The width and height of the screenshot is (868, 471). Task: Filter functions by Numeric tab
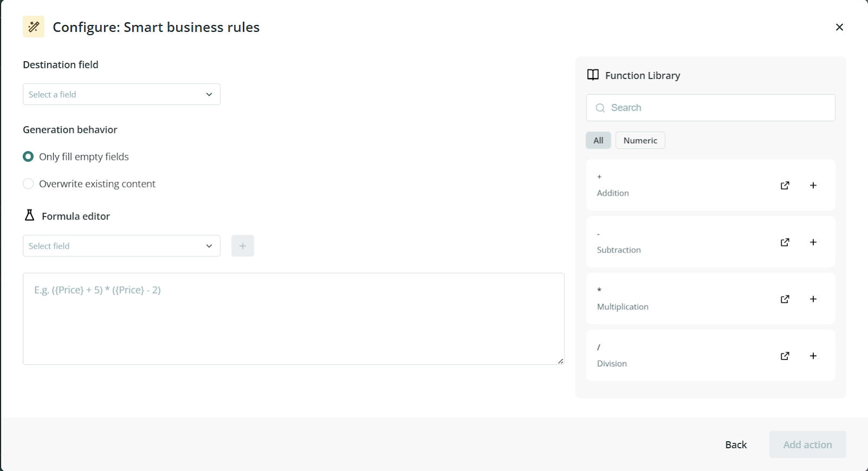click(640, 140)
